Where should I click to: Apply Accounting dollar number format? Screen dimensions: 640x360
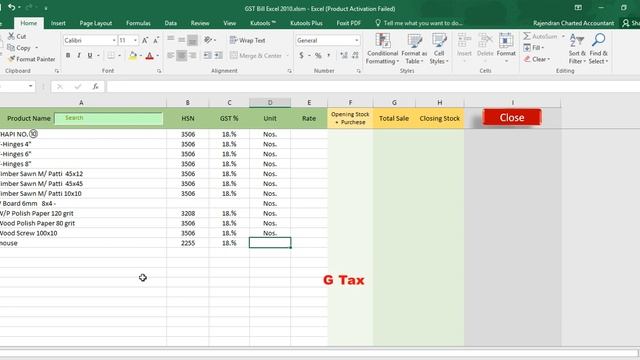[301, 55]
